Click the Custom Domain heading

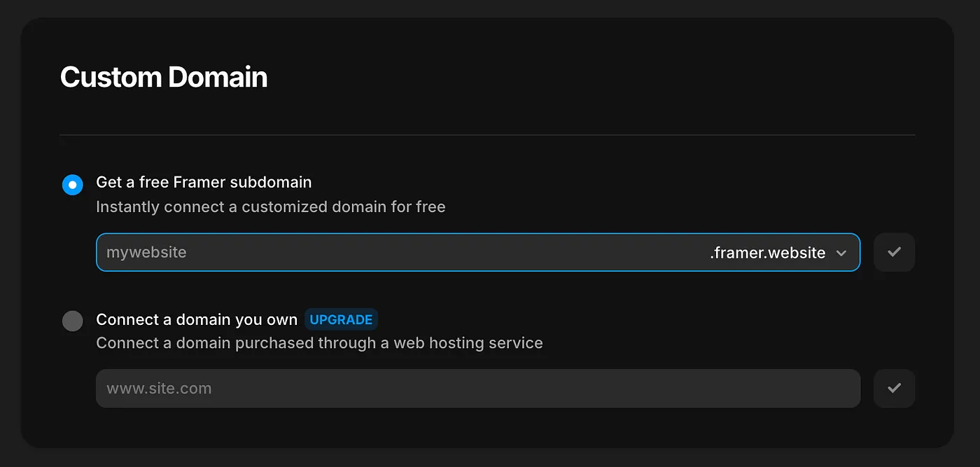click(164, 77)
